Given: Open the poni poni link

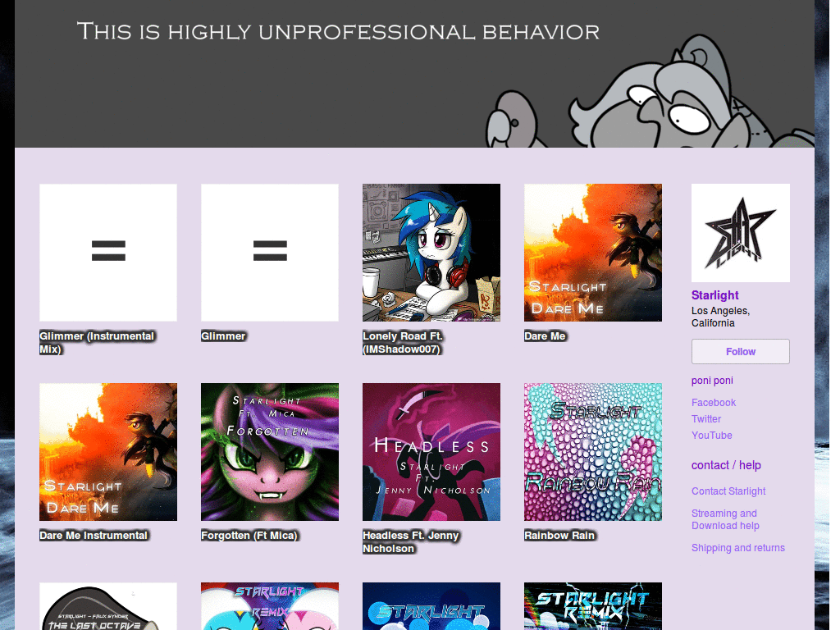Looking at the screenshot, I should pos(712,380).
